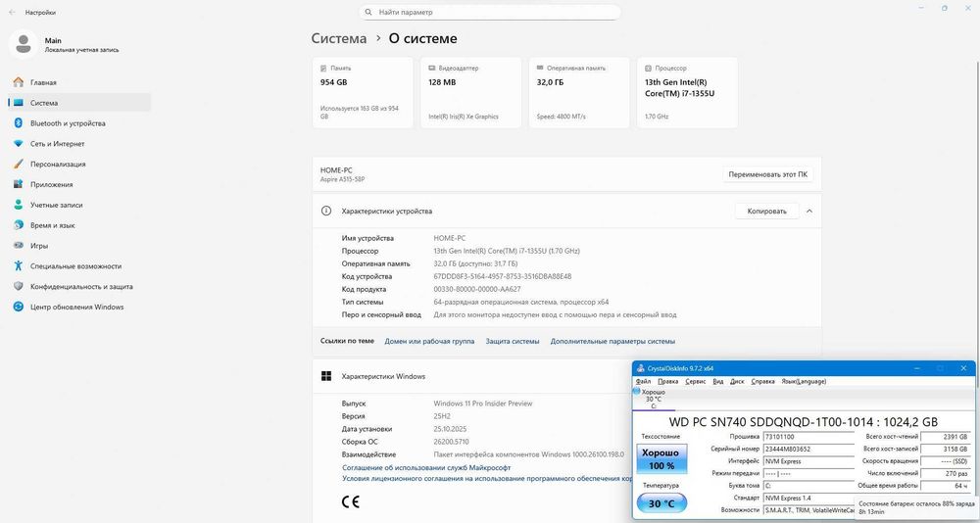The width and height of the screenshot is (980, 523).
Task: Click the gamepad icon for Игры
Action: (x=18, y=246)
